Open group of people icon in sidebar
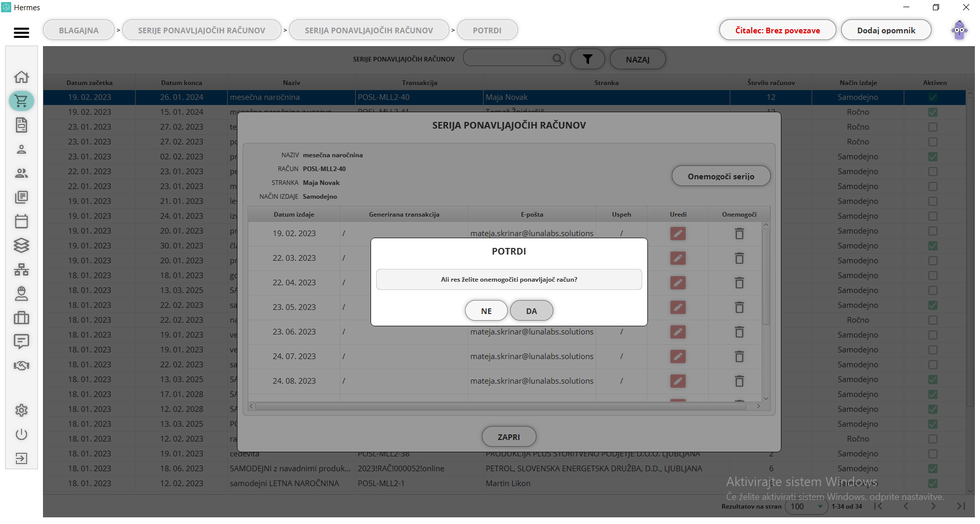 (21, 173)
